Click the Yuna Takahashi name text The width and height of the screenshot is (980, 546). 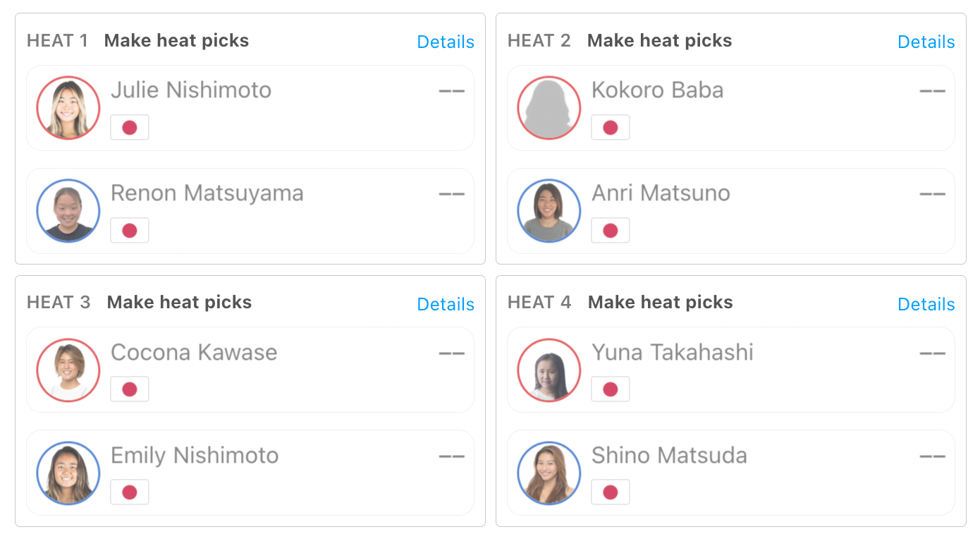673,353
